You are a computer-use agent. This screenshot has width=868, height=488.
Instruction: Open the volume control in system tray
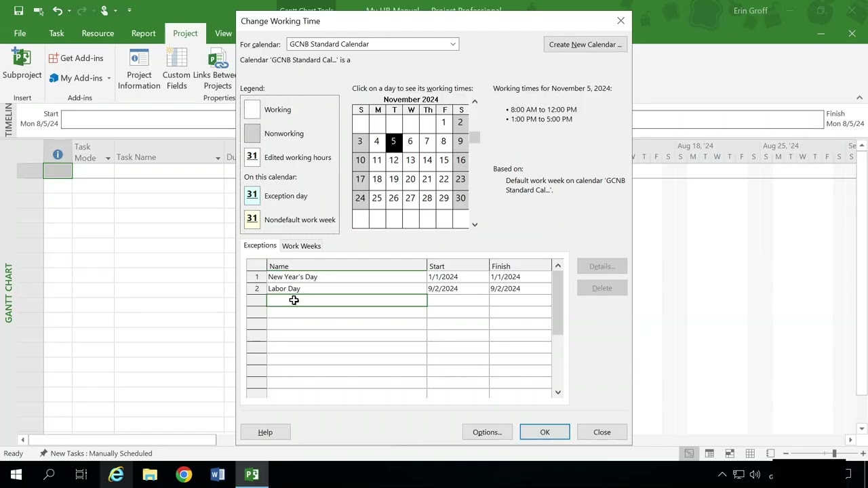tap(755, 474)
